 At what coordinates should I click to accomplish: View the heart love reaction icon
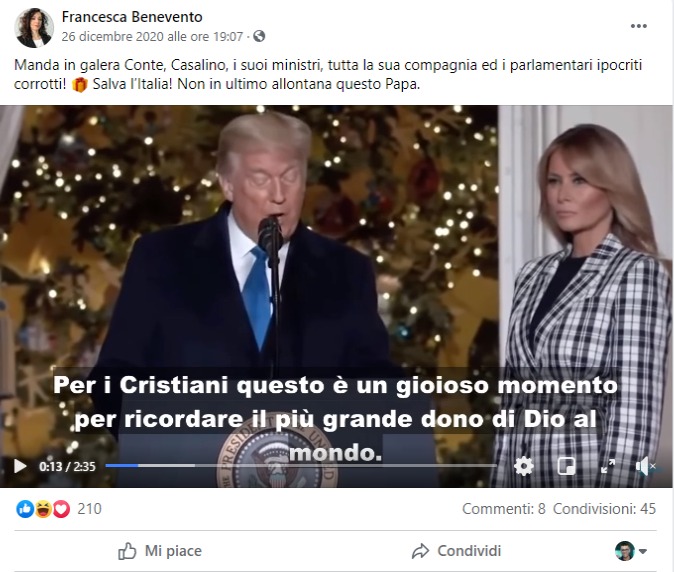pos(61,509)
